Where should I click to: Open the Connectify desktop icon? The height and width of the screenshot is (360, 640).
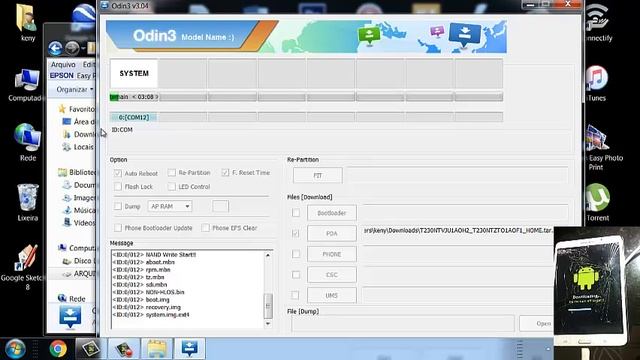(x=597, y=23)
